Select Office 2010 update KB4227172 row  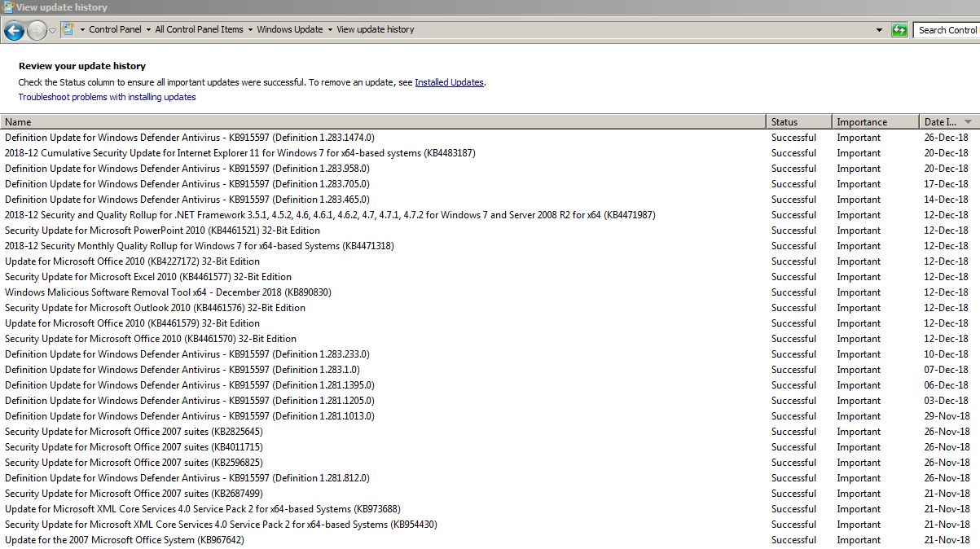[489, 261]
